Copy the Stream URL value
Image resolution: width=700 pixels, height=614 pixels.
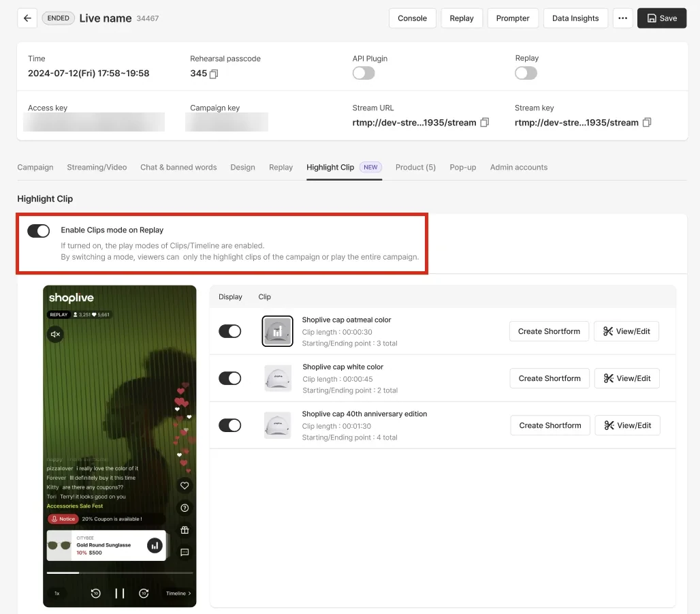(485, 123)
